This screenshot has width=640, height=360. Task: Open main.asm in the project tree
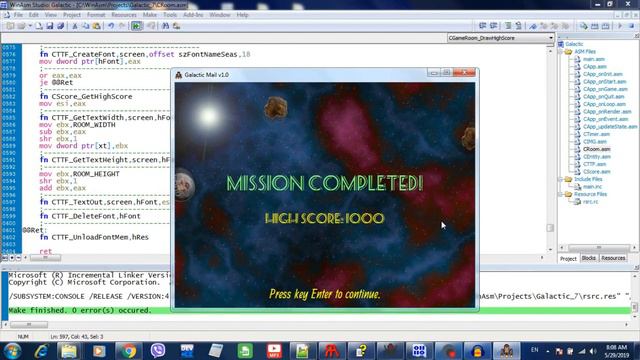click(x=593, y=59)
